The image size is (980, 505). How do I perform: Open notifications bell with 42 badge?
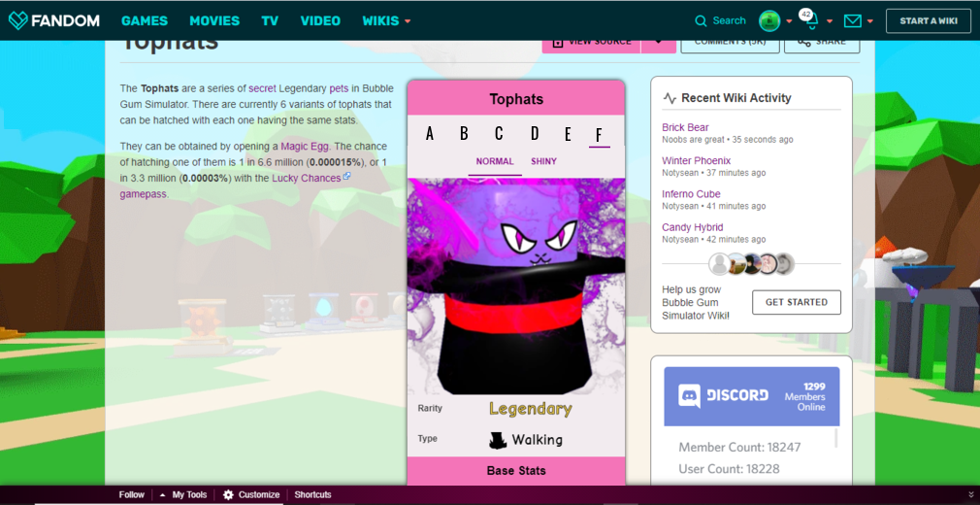810,20
